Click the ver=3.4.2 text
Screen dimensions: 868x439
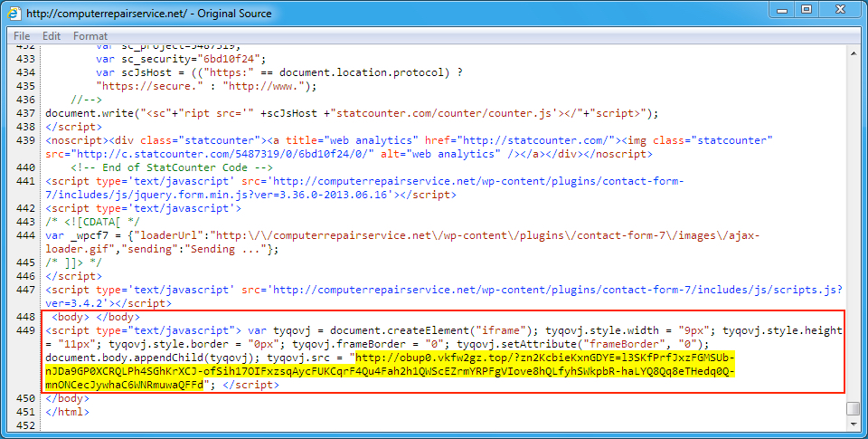click(77, 303)
